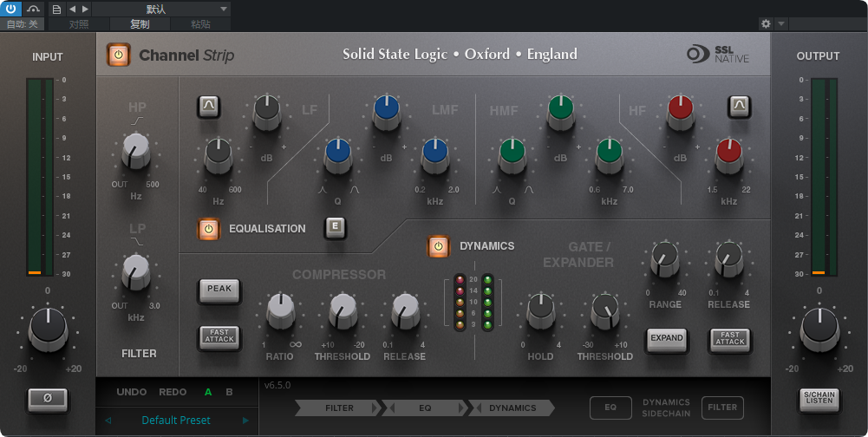Enable compressor PEAK mode

pos(219,290)
